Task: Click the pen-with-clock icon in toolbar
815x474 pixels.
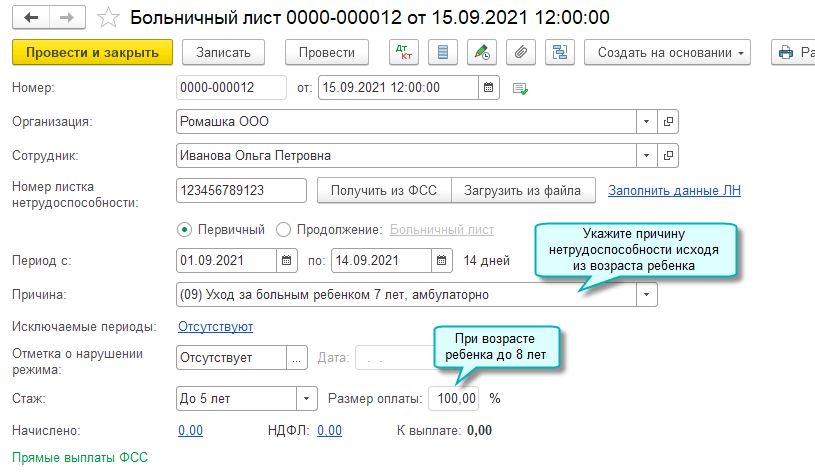Action: (482, 52)
